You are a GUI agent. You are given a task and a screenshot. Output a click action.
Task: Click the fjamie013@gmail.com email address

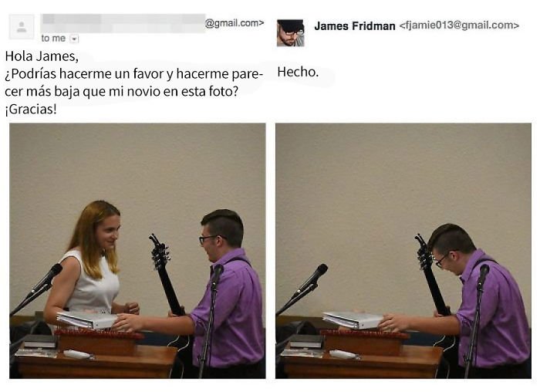(459, 25)
